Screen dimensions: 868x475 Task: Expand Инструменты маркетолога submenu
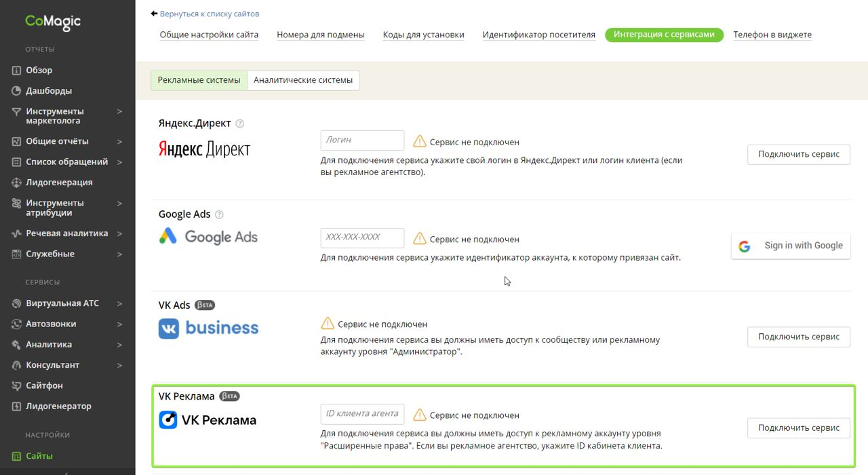(119, 111)
